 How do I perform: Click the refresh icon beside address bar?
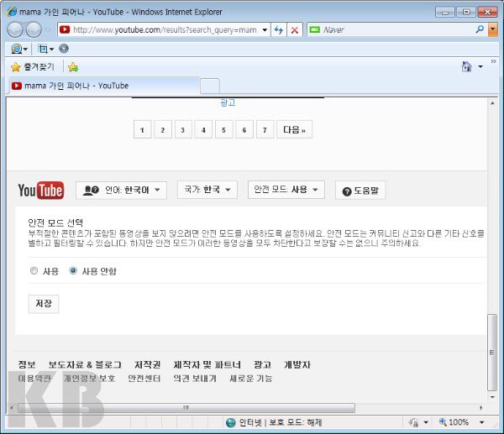[278, 30]
